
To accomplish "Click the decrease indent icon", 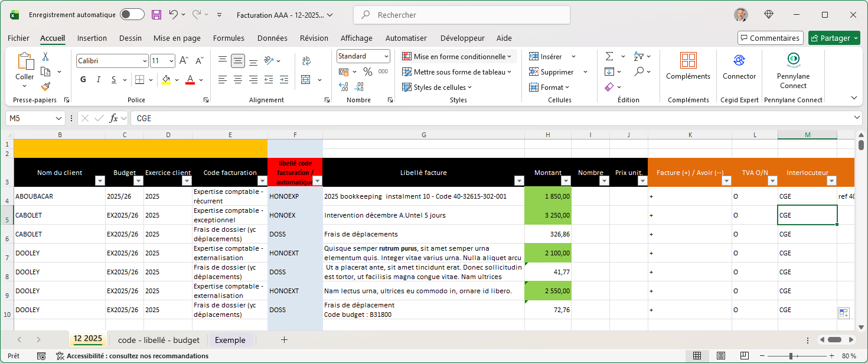I will (269, 79).
